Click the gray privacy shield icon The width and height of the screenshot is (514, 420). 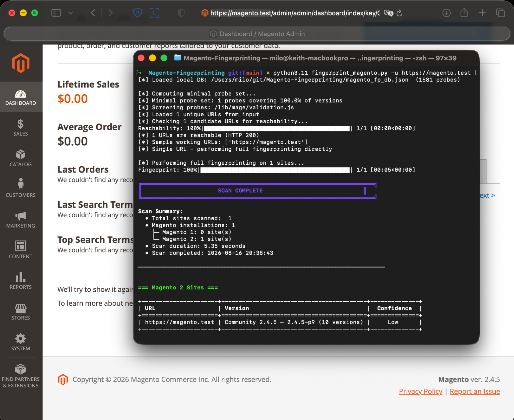coord(181,13)
